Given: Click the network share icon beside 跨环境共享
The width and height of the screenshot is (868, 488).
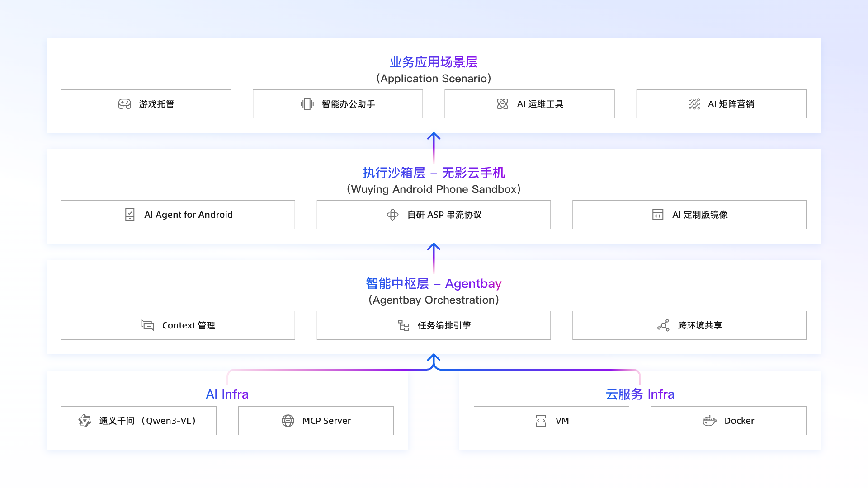Looking at the screenshot, I should [x=663, y=325].
